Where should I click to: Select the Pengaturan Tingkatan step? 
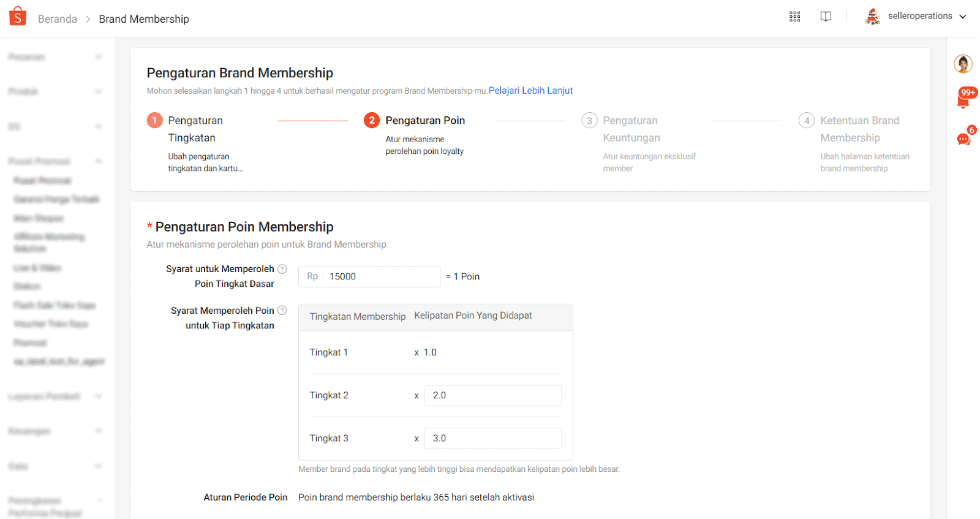point(195,129)
